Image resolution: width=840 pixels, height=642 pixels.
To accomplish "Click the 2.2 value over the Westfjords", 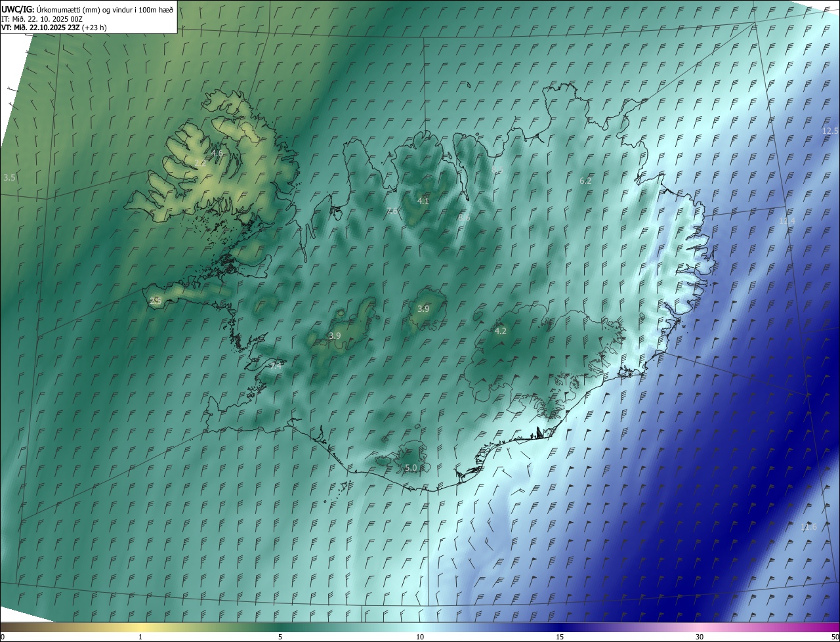I will (200, 163).
